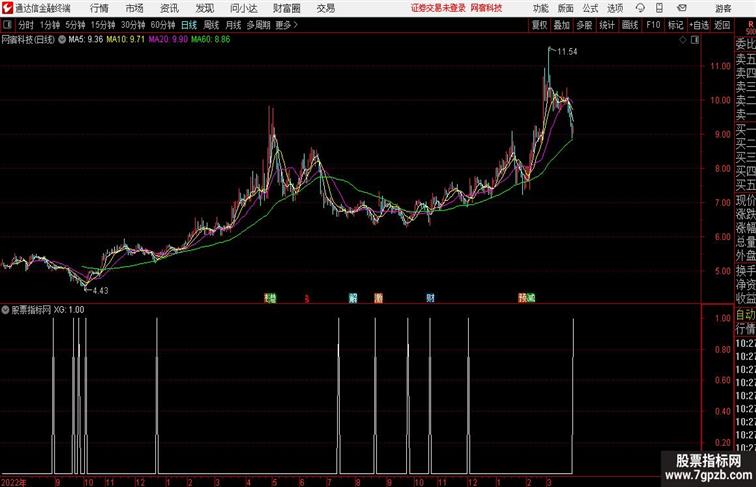Screen dimensions: 756x487
Task: Click the diamond icon above the chart
Action: (683, 40)
